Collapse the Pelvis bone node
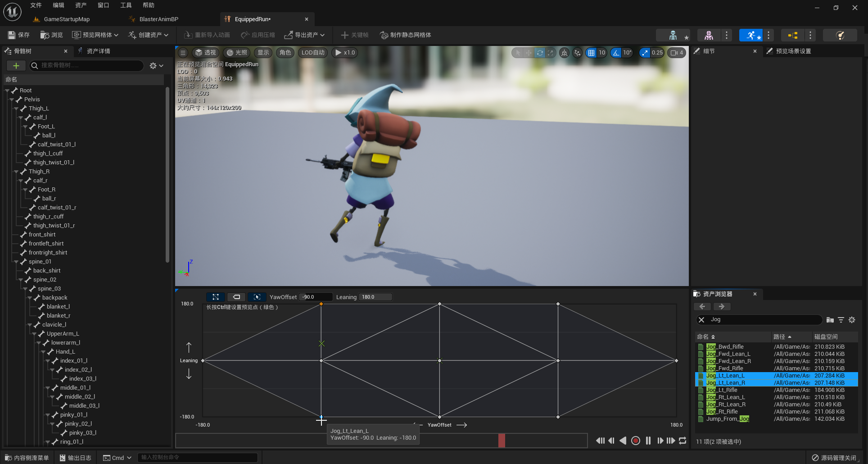 (12, 100)
